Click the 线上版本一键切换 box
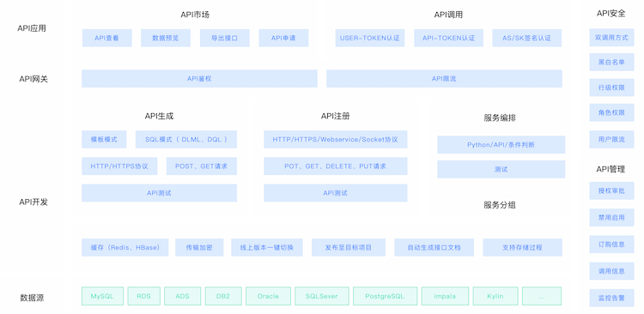Screen dimensions: 644x314 pos(267,247)
